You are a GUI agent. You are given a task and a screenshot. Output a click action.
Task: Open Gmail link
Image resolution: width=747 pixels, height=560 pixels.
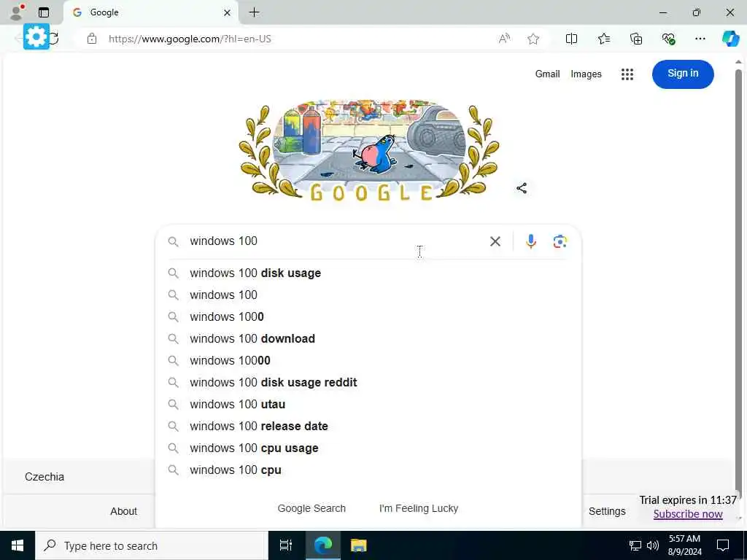(x=547, y=74)
